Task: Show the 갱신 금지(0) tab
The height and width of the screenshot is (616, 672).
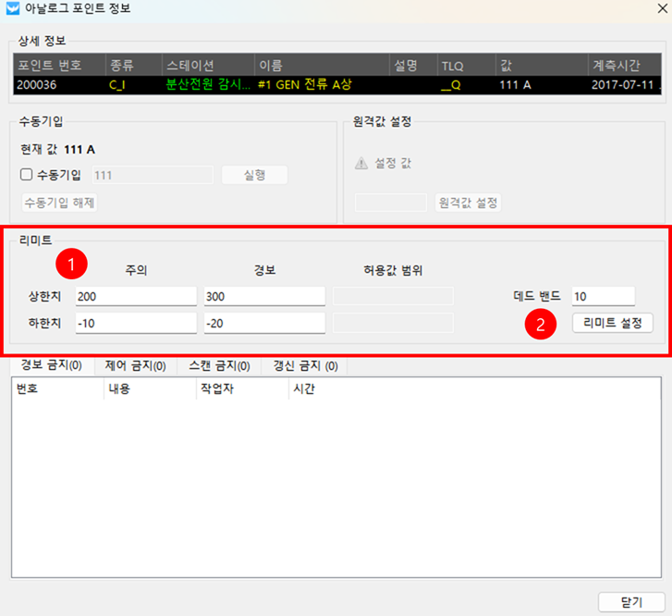Action: point(304,366)
